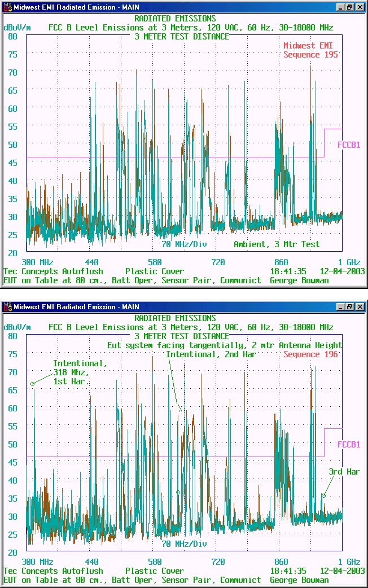
Task: Click the "Intentional, 2nd Har" annotation
Action: point(211,354)
